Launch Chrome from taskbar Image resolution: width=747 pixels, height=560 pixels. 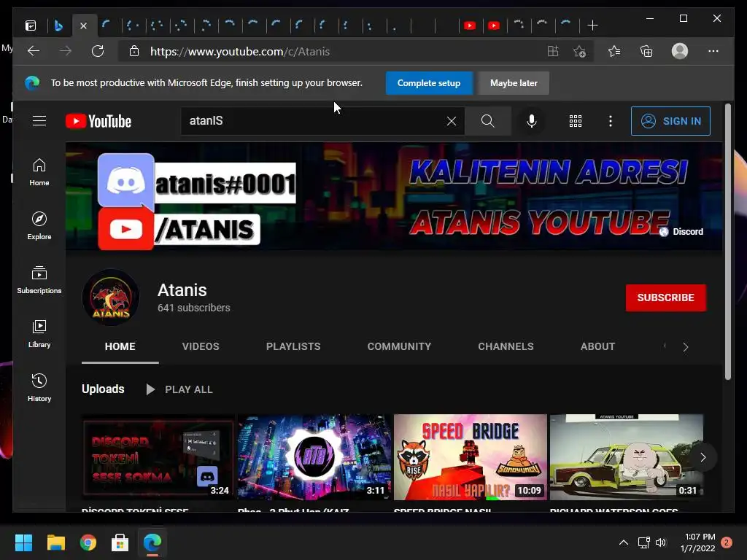[x=88, y=542]
